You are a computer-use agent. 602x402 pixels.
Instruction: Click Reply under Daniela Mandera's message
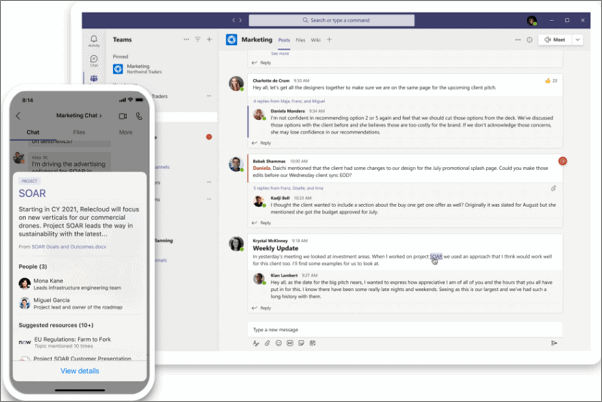(261, 143)
